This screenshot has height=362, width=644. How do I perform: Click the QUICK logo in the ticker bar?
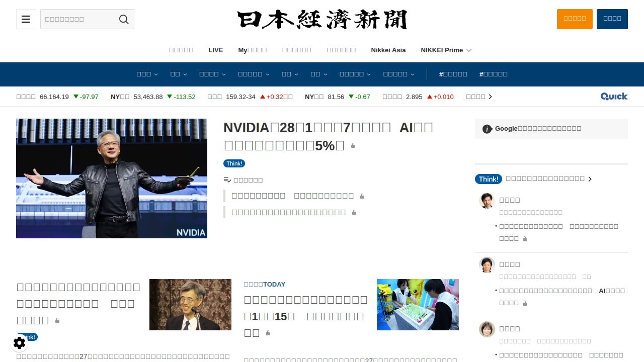coord(614,97)
